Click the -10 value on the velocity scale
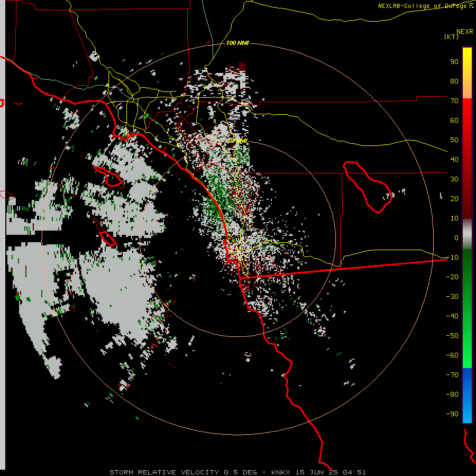Viewport: 476px width, 476px height. click(452, 258)
